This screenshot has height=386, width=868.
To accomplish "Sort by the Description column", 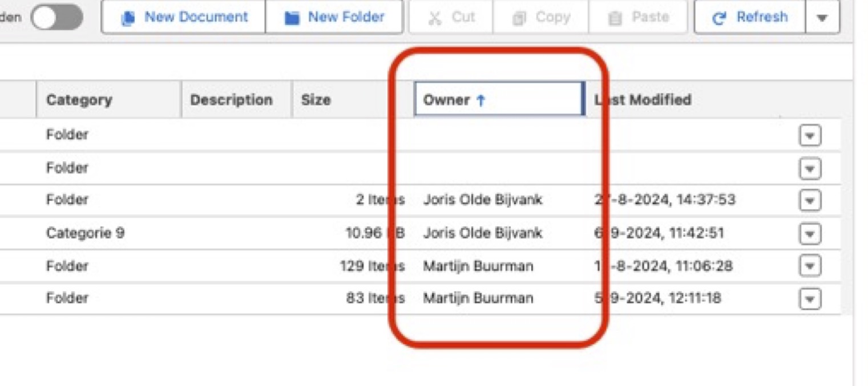I will [237, 100].
